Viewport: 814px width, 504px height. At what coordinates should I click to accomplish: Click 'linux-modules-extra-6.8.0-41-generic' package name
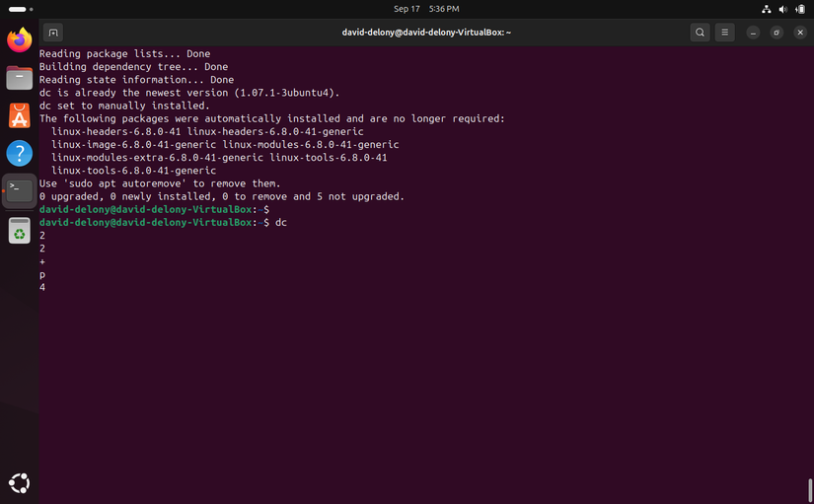pyautogui.click(x=157, y=158)
